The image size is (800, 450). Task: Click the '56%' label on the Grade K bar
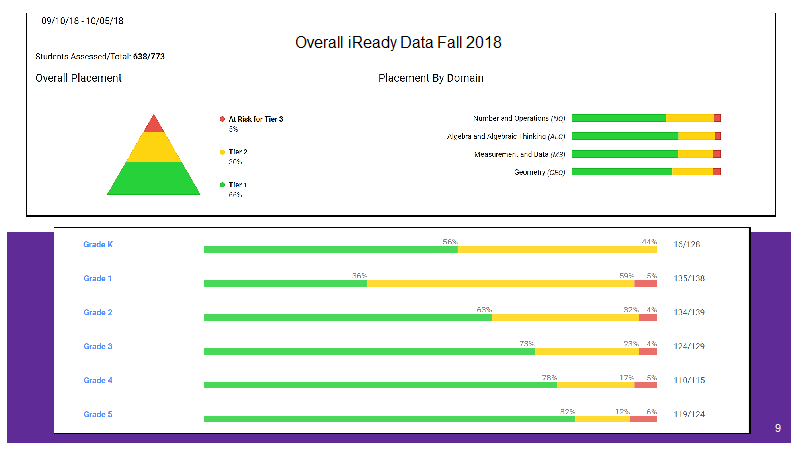pos(450,242)
